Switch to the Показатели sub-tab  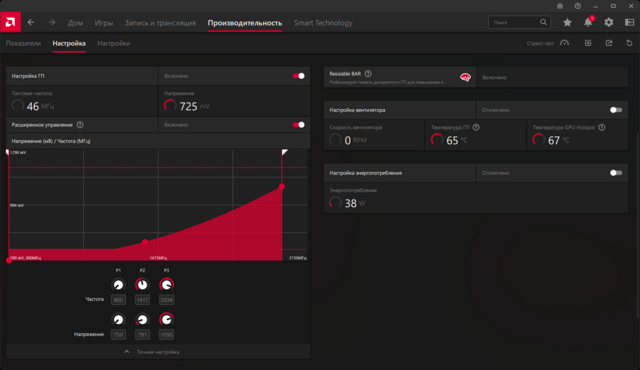[x=23, y=43]
